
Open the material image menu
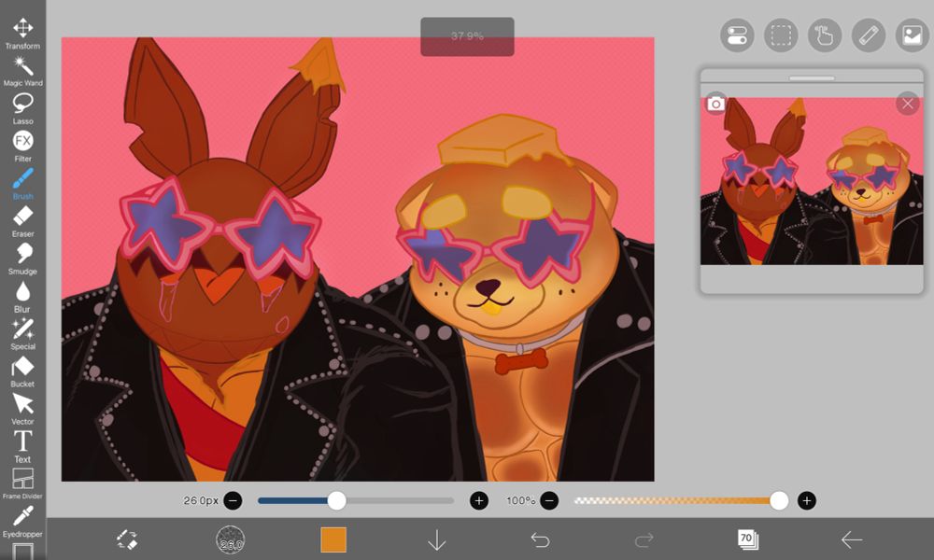click(x=912, y=35)
